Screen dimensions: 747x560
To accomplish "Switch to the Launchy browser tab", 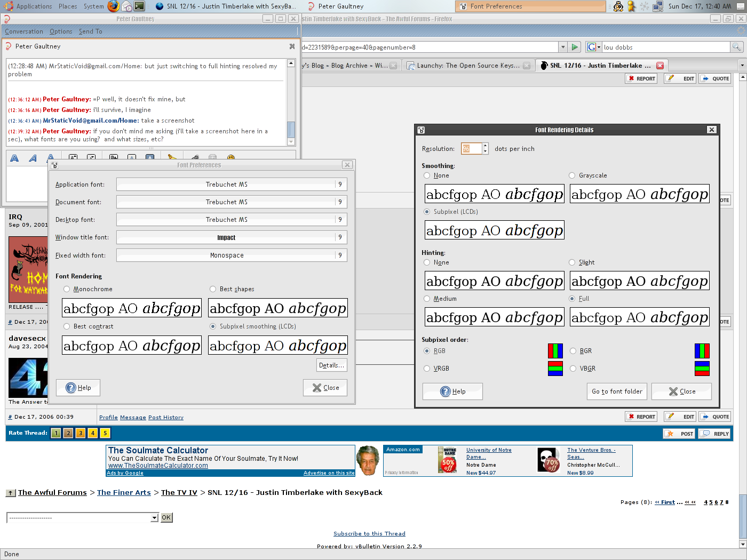I will click(x=463, y=66).
